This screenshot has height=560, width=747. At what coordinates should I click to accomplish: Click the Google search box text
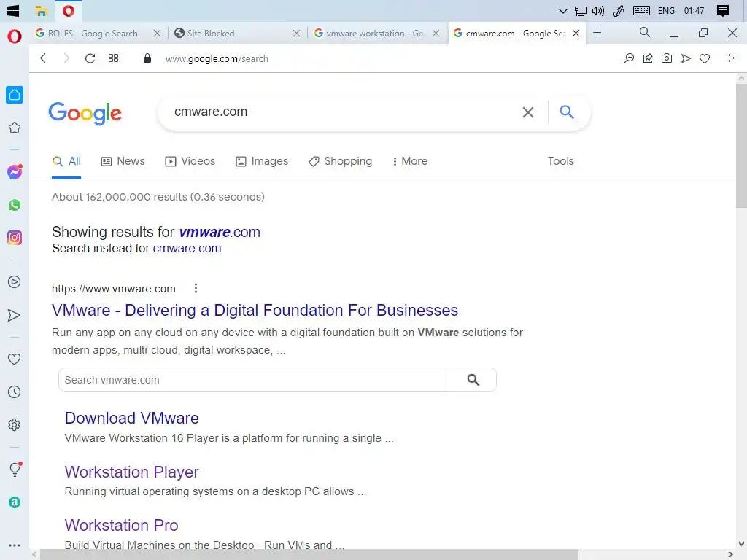click(211, 112)
